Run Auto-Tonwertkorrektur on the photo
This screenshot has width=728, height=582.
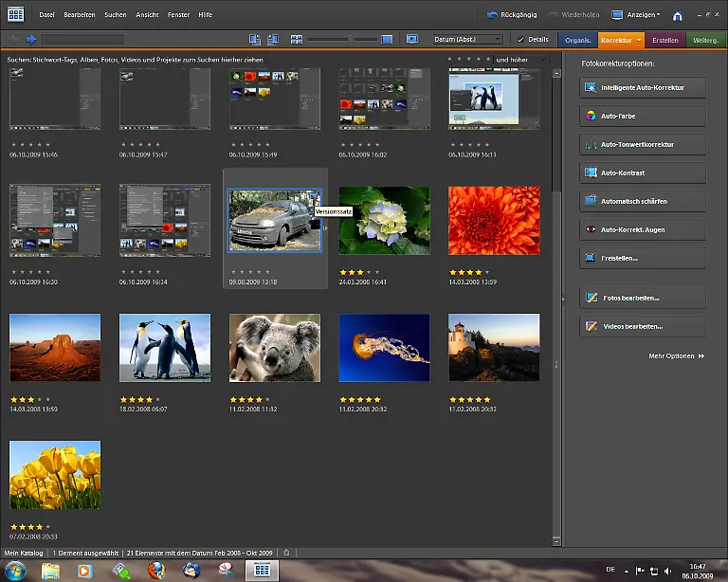(643, 145)
